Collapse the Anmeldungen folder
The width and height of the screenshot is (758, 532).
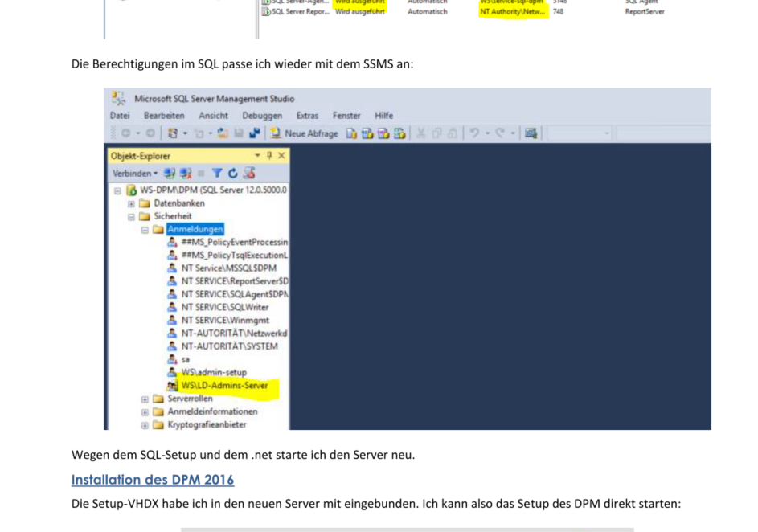point(145,230)
